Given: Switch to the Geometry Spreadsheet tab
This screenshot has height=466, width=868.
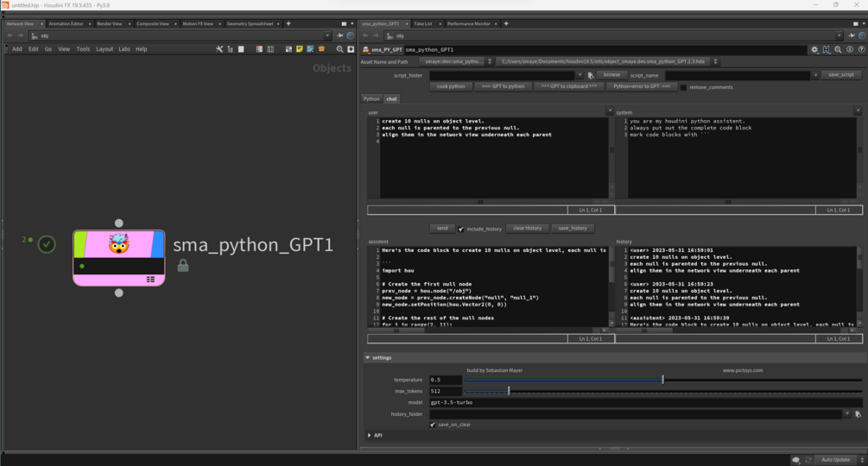Looking at the screenshot, I should point(250,24).
